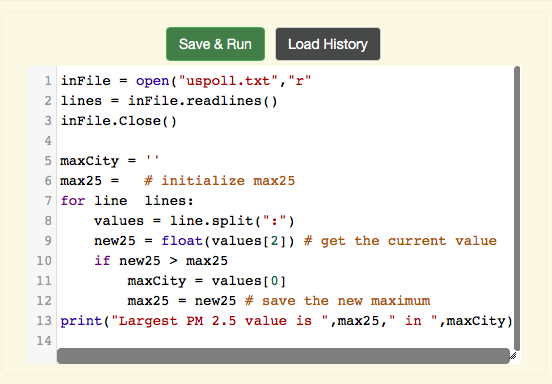
Task: Click the line 'inFile.Close()'
Action: 119,121
